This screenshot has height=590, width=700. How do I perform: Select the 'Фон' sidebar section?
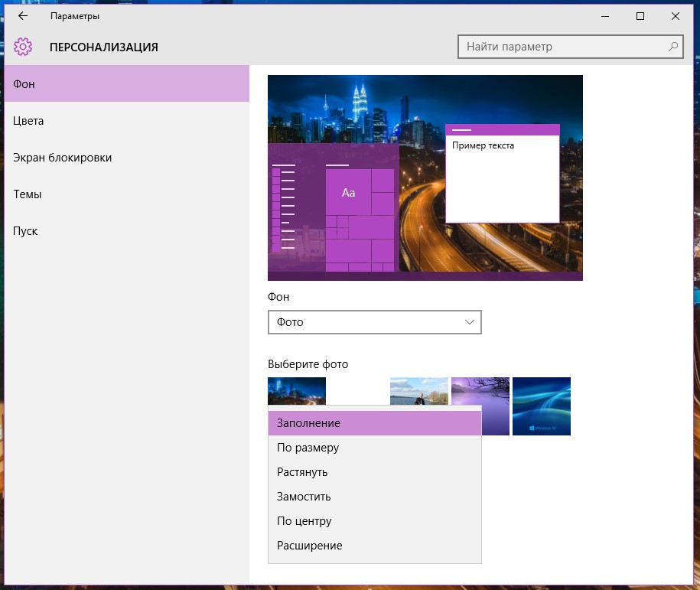coord(126,84)
